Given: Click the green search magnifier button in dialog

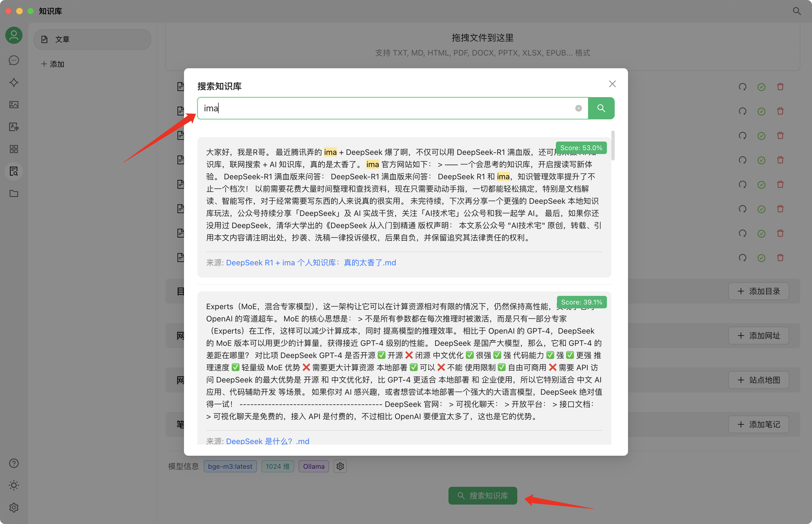Looking at the screenshot, I should click(x=601, y=108).
